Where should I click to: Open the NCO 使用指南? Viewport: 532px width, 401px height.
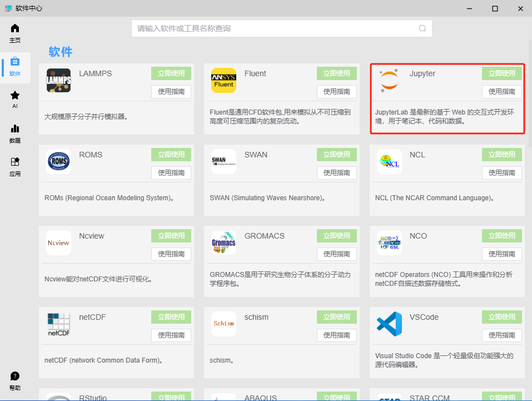click(x=502, y=254)
